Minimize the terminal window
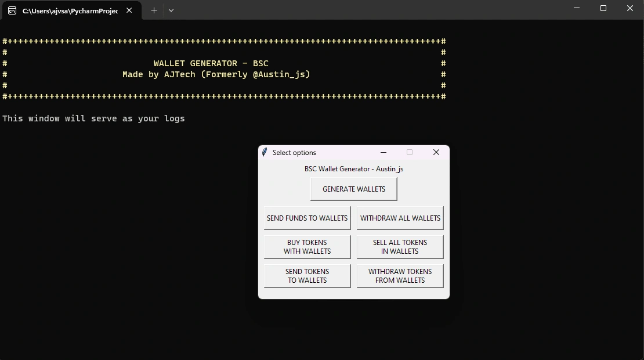The width and height of the screenshot is (644, 360). [x=577, y=9]
